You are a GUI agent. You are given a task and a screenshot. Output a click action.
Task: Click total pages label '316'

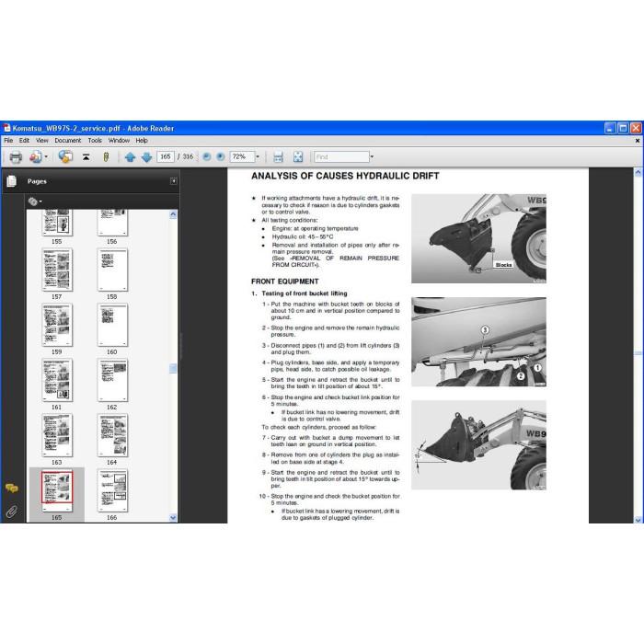(188, 157)
